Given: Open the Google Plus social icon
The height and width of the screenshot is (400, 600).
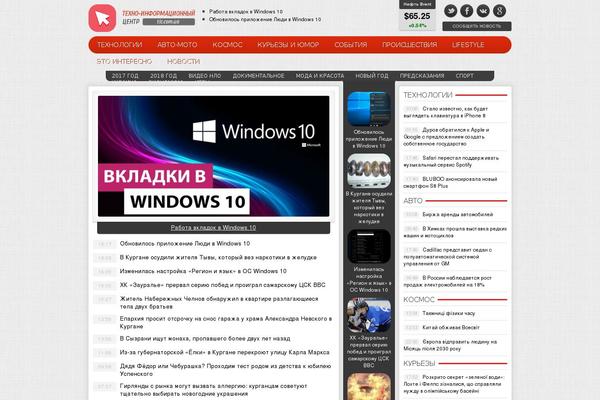Looking at the screenshot, I should [499, 11].
